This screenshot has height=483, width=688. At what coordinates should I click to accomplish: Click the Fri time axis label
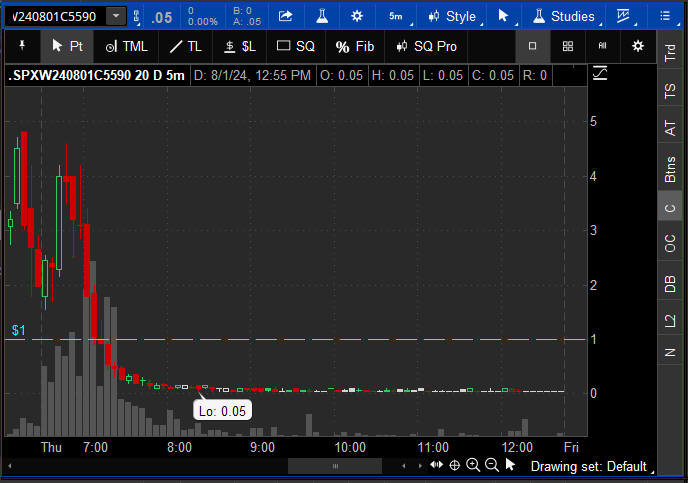[571, 447]
